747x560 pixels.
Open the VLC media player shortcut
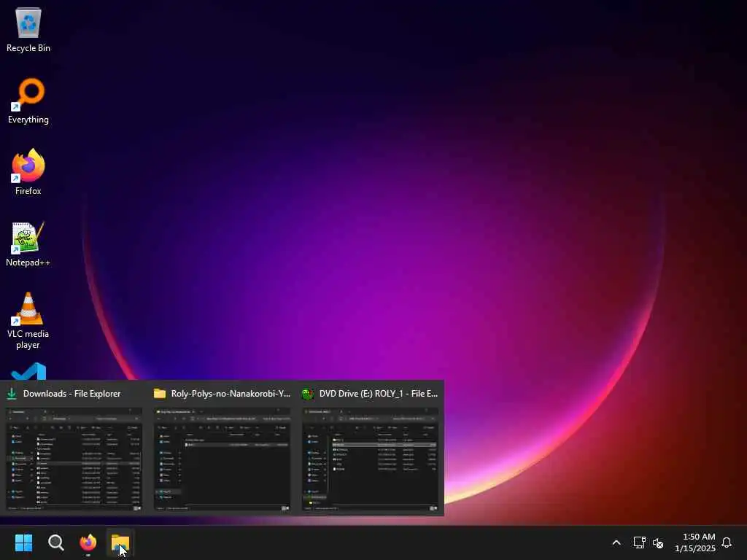coord(28,321)
